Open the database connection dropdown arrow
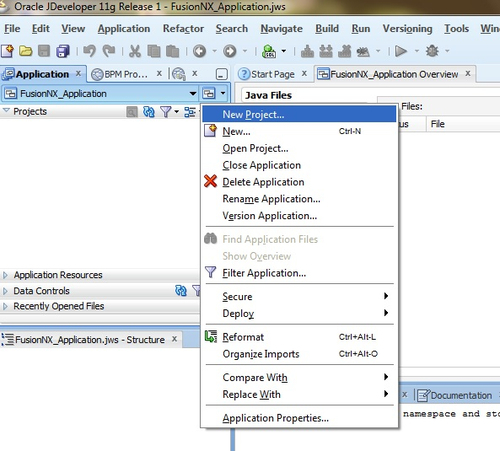The image size is (500, 451). coord(284,51)
